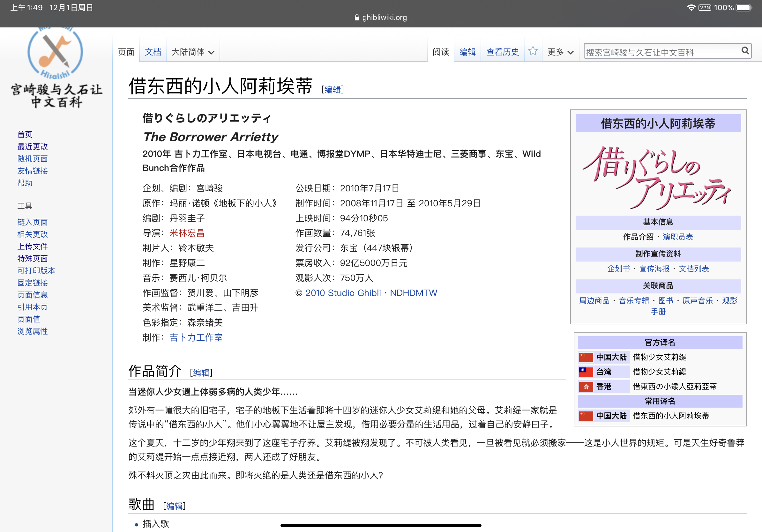Viewport: 762px width, 532px height.
Task: Open the 吉卜力工作室 link
Action: point(196,338)
